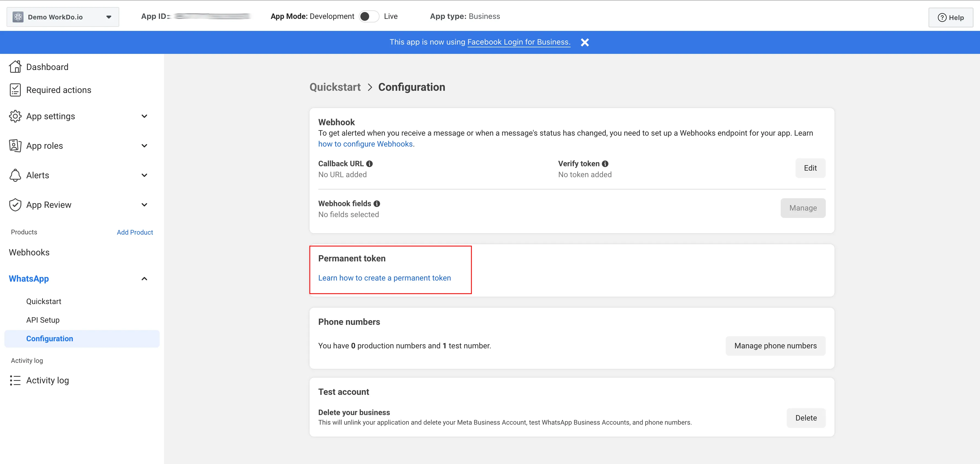Expand the App settings chevron
The height and width of the screenshot is (464, 980).
144,116
